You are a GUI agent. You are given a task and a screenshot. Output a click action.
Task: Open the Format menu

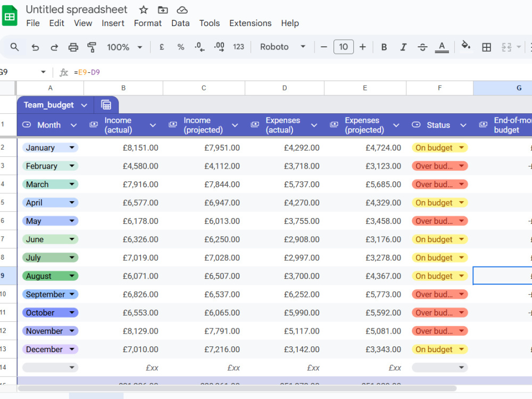click(x=147, y=23)
